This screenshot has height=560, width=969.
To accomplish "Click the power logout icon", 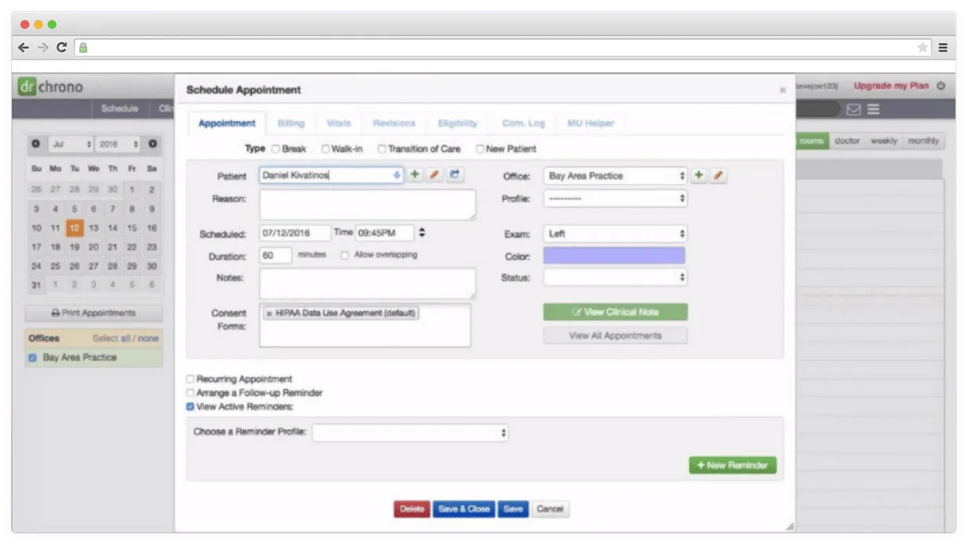I will tap(941, 87).
